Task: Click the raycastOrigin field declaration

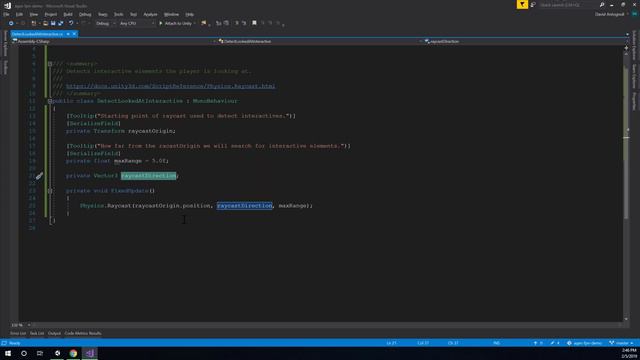Action: click(151, 131)
